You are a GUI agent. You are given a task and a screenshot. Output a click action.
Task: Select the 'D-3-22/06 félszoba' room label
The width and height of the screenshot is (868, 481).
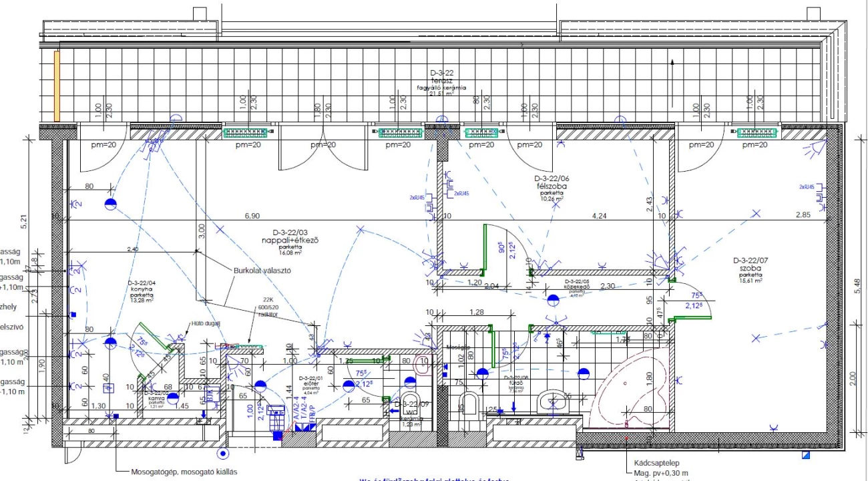552,182
